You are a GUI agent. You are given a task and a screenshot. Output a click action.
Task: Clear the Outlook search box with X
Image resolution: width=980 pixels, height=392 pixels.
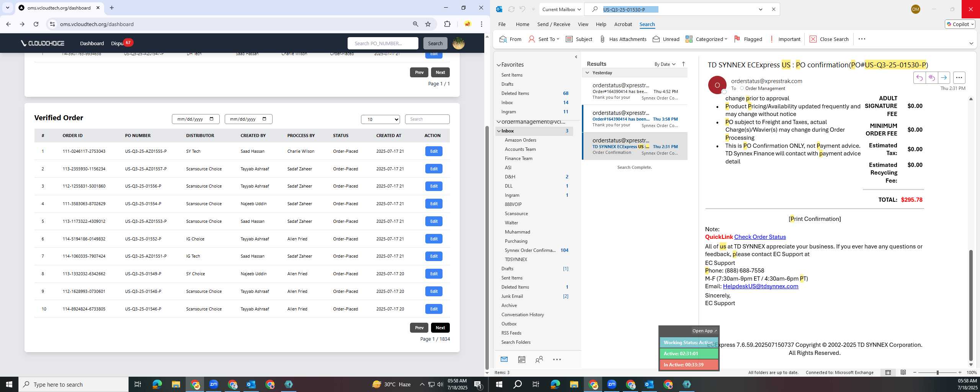coord(773,9)
